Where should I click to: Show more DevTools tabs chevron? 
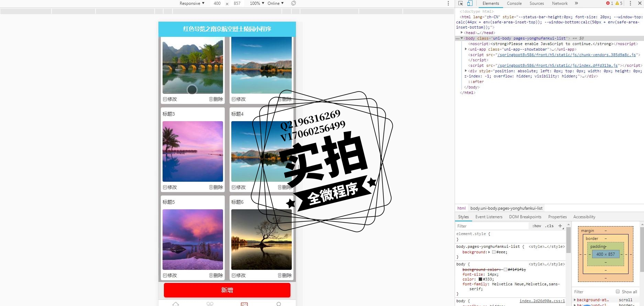pos(576,3)
